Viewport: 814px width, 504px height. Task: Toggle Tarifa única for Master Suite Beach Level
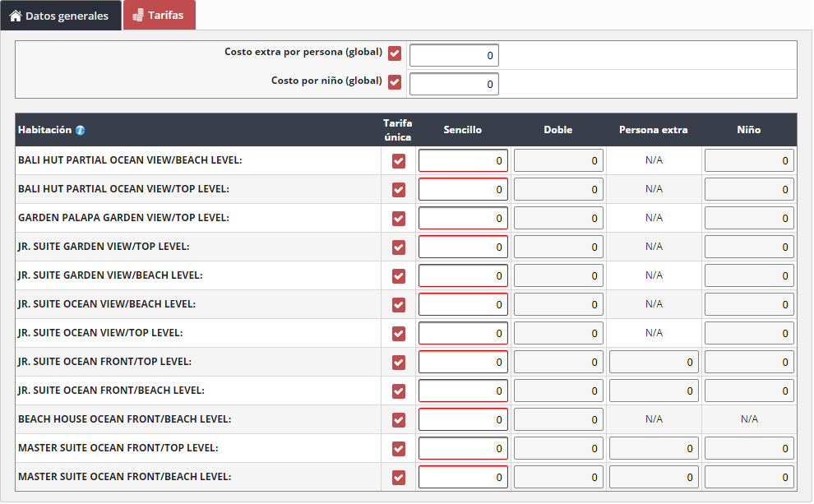pos(399,478)
